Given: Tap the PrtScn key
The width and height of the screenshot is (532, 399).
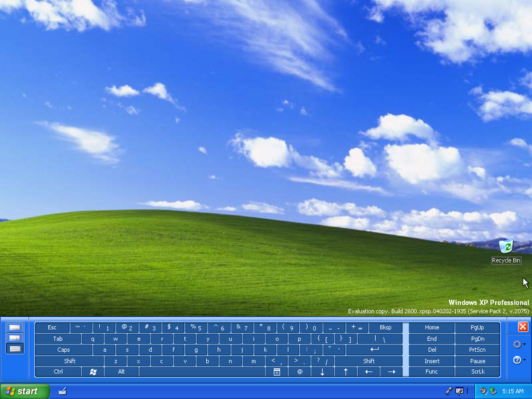Looking at the screenshot, I should point(477,350).
